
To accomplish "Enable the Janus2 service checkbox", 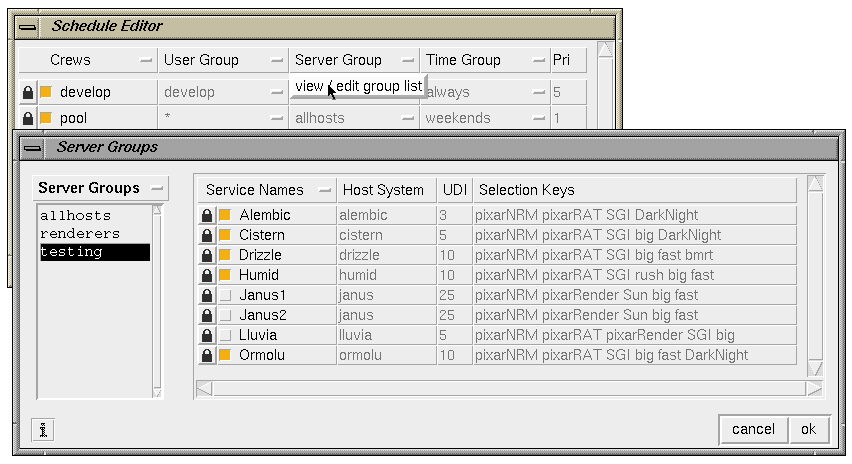I will 225,315.
